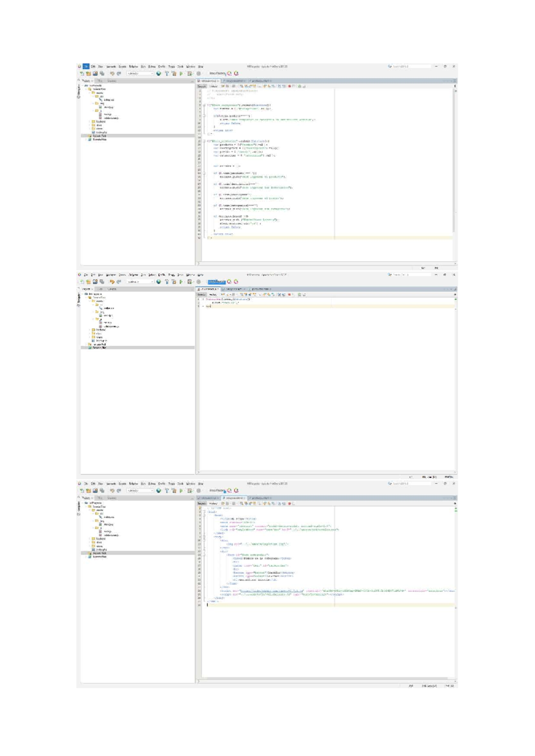Image resolution: width=535 pixels, height=756 pixels.
Task: Select validaciones.js in top screenshot project tree
Action: [111, 118]
